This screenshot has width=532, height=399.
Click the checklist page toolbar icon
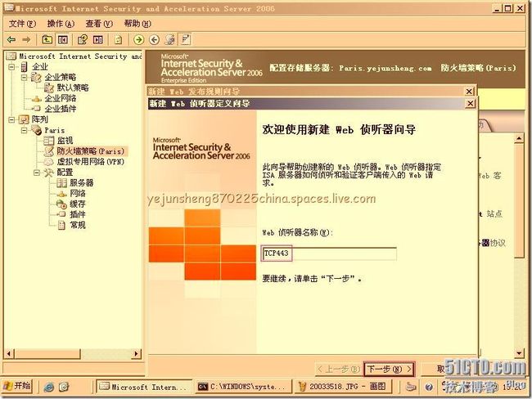coord(186,40)
